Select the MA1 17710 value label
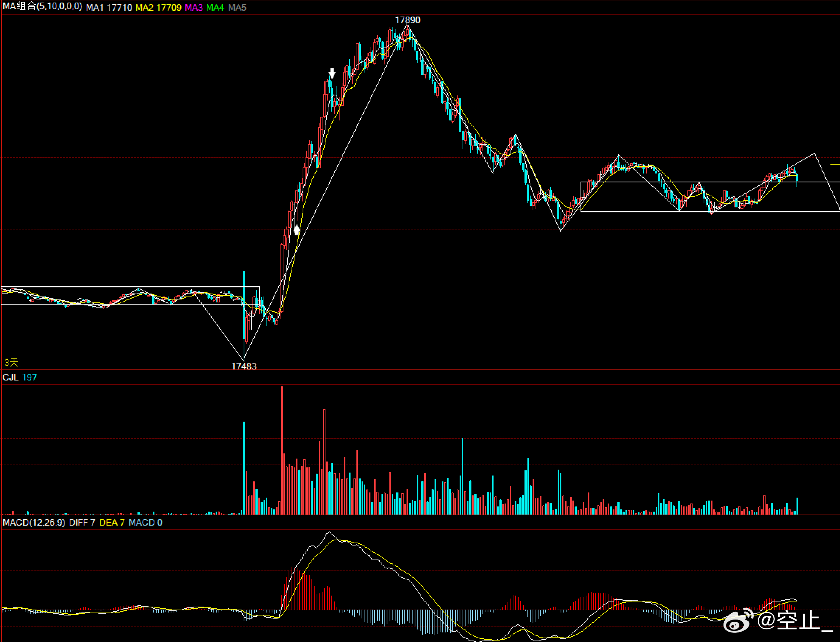840x642 pixels. [x=109, y=7]
